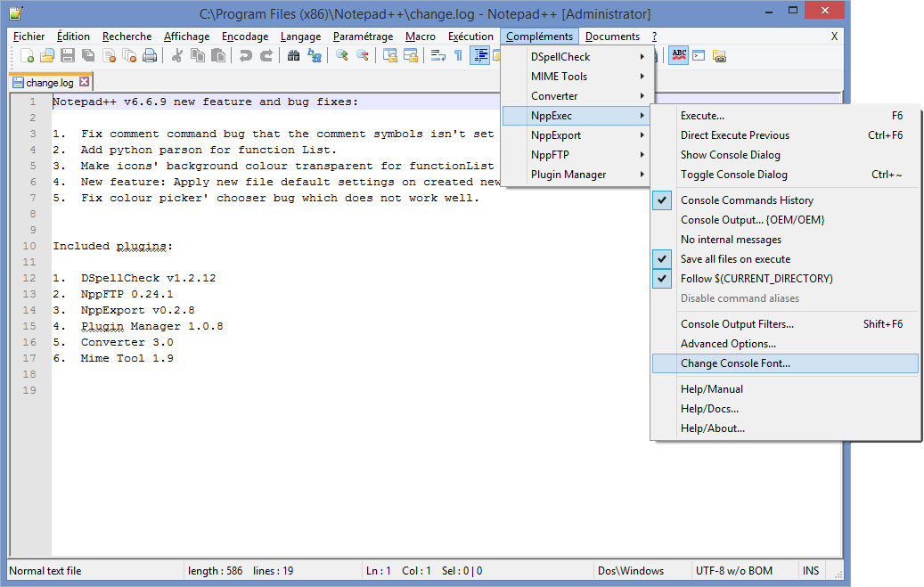
Task: Select Execute... in NppExec submenu
Action: (x=785, y=116)
